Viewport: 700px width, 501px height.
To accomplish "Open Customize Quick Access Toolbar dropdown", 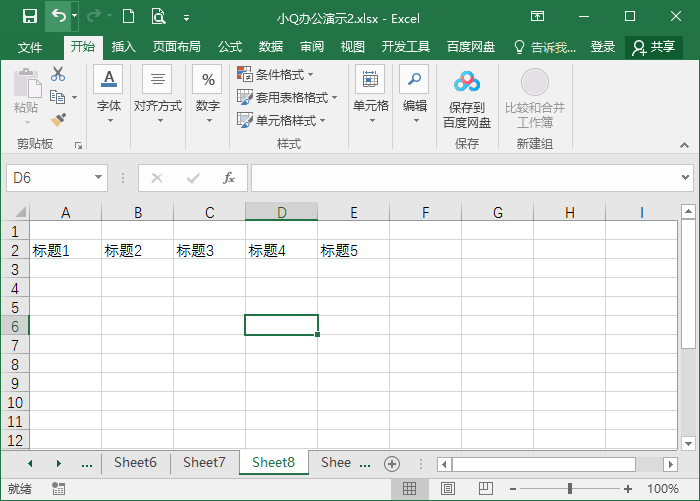I will tap(187, 18).
